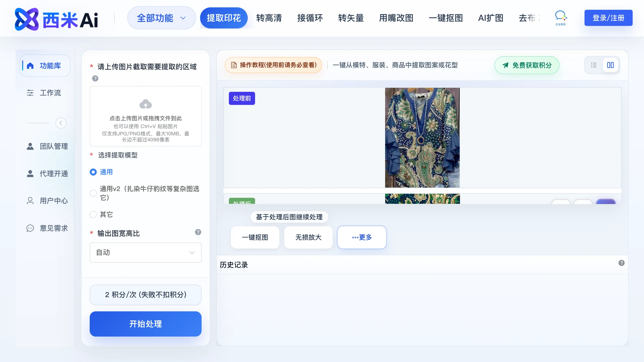The height and width of the screenshot is (362, 644).
Task: Click the 用户中心 outline user icon
Action: (x=30, y=201)
